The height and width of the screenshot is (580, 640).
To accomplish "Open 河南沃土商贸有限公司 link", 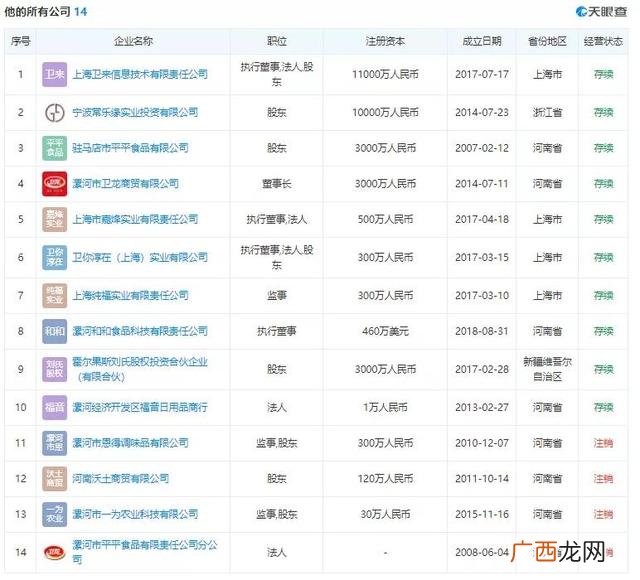I will pos(120,479).
